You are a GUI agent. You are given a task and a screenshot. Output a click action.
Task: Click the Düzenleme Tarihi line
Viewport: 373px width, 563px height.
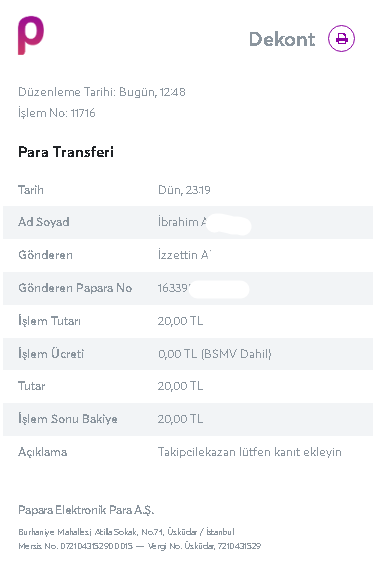[x=102, y=92]
